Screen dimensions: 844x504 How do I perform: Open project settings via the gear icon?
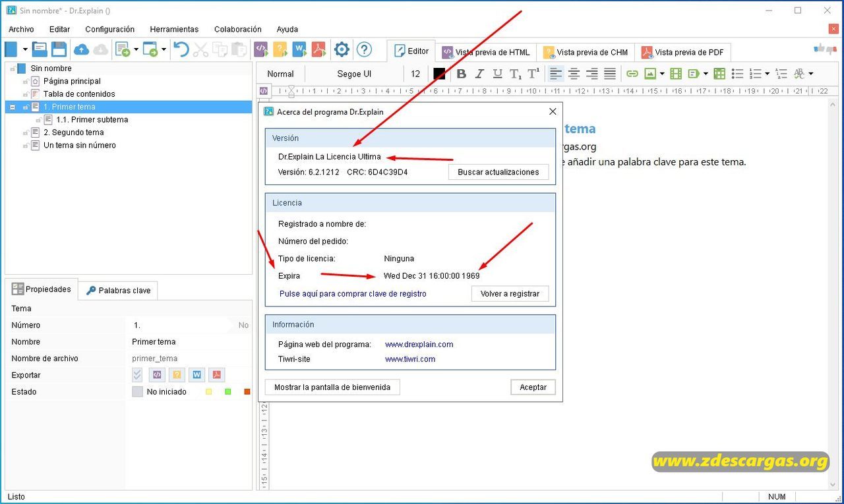tap(342, 49)
